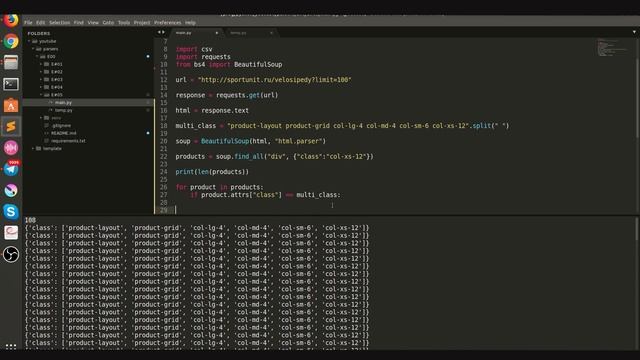Open the Krita paint app in dock
The image size is (640, 360).
coord(11,190)
